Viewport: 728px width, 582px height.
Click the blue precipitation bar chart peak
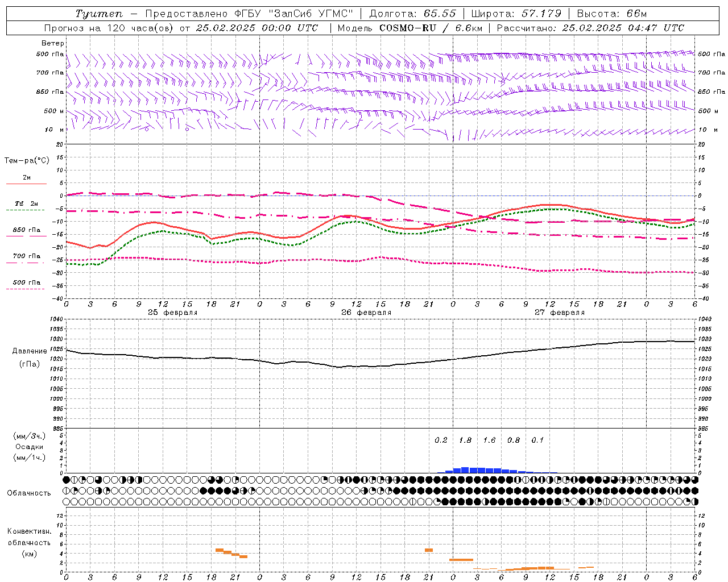click(x=465, y=470)
